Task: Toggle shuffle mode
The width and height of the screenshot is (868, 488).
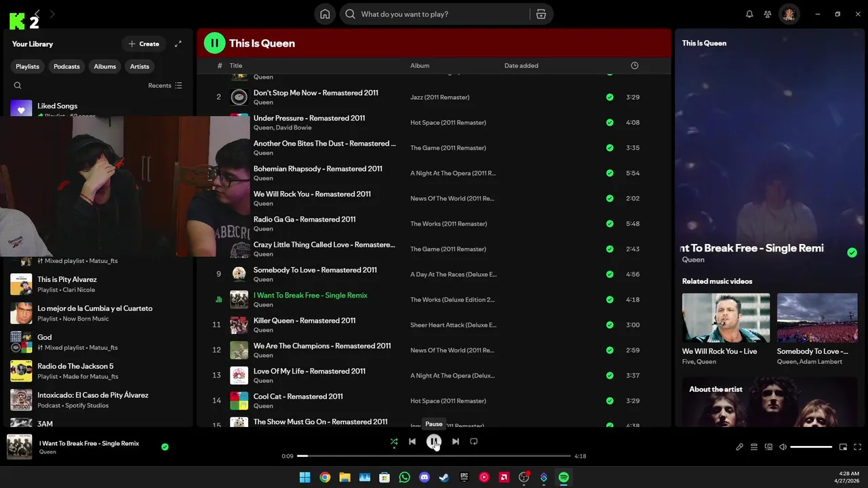Action: click(x=394, y=441)
